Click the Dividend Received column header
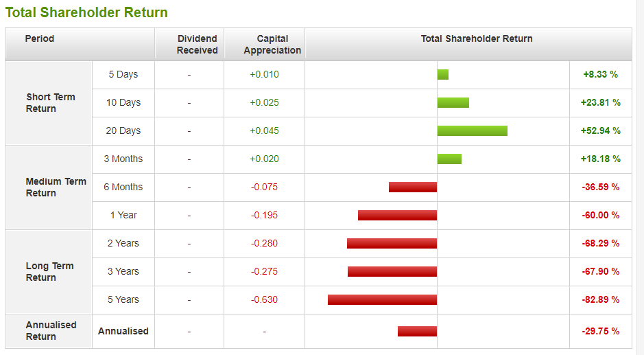This screenshot has width=644, height=355. click(x=189, y=44)
